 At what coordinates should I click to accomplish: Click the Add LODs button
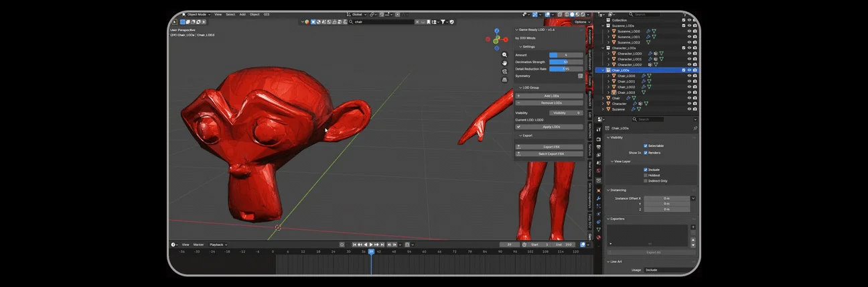click(x=549, y=96)
